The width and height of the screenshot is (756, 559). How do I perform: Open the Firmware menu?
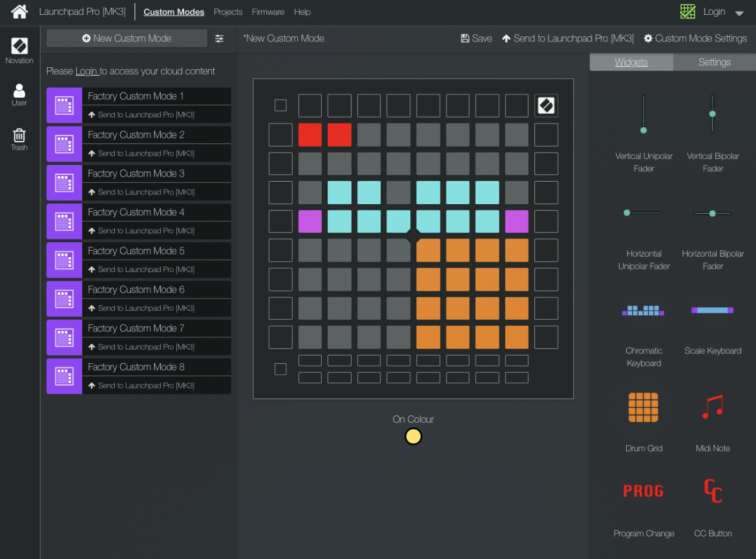(268, 12)
